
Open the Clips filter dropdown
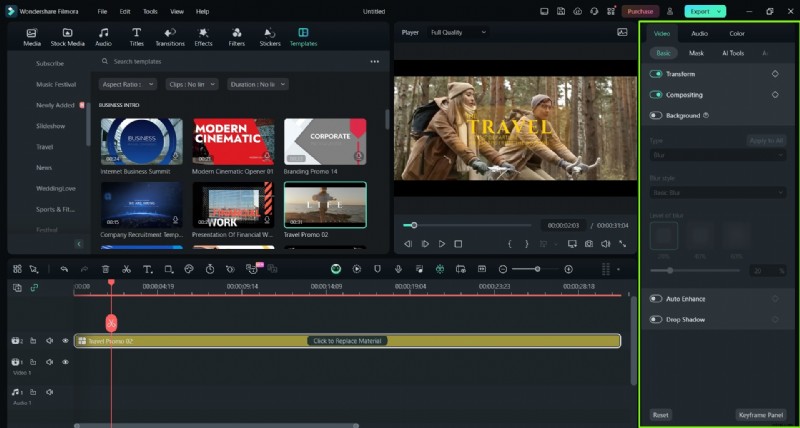192,84
